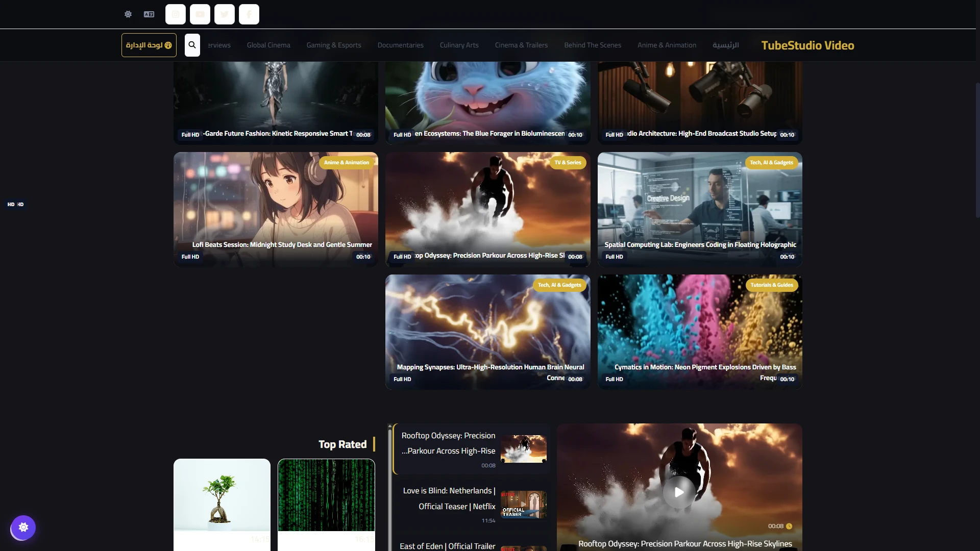Click the Rooftop Odyssey playlist thumbnail
Viewport: 980px width, 551px height.
[523, 449]
